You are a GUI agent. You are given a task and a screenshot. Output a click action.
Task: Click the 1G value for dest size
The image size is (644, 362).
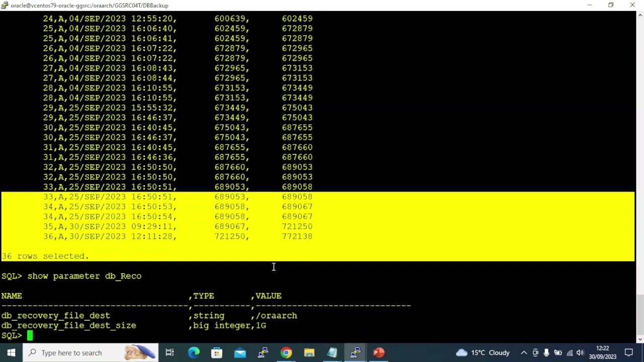(261, 325)
